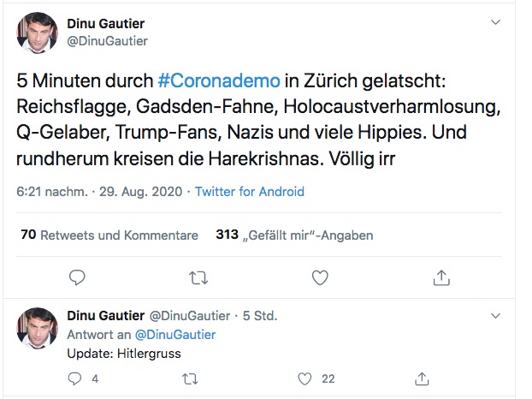Open Dinu Gautier's main profile picture
This screenshot has width=532, height=399.
(39, 33)
